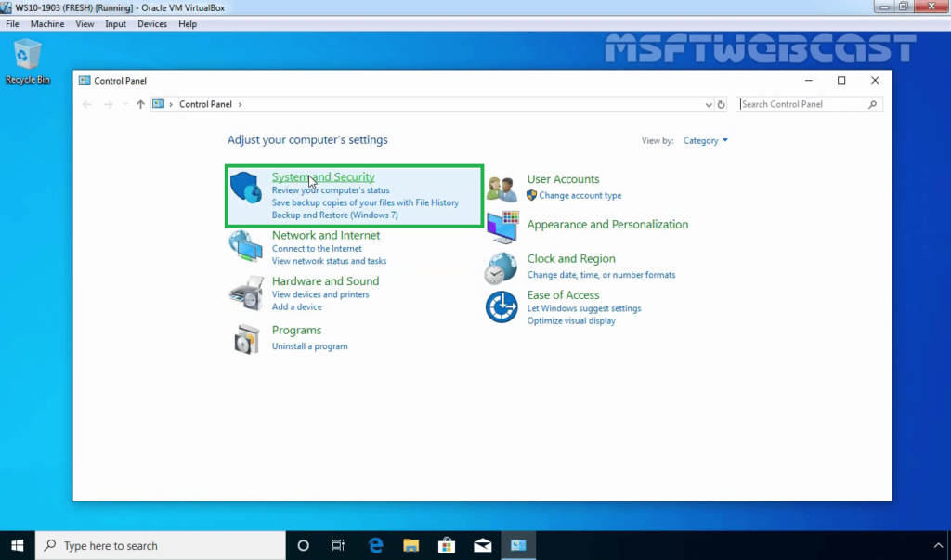Viewport: 951px width, 560px height.
Task: Open Mail app from taskbar
Action: pyautogui.click(x=483, y=545)
